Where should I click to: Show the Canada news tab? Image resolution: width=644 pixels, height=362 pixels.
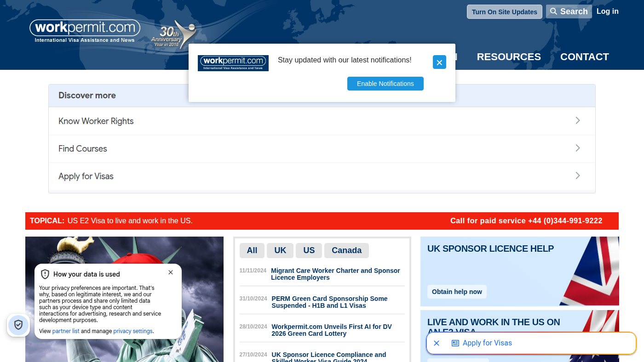(x=346, y=250)
